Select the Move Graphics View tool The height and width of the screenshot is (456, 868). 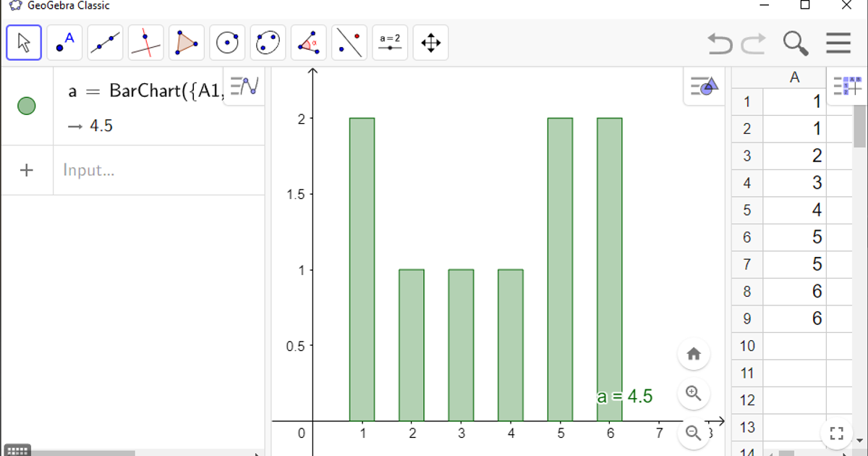pos(430,42)
